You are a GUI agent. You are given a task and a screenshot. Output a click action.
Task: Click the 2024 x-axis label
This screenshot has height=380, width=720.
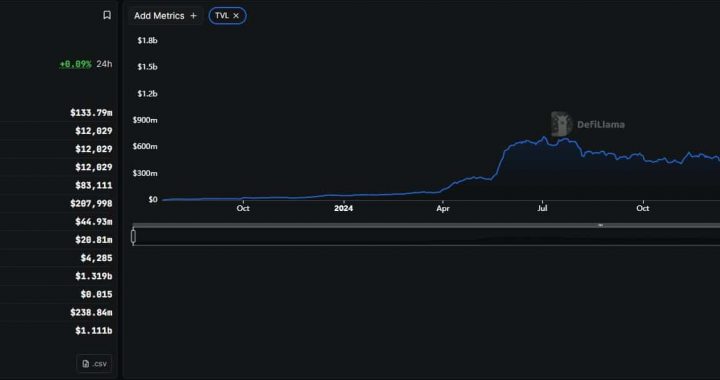pos(343,208)
